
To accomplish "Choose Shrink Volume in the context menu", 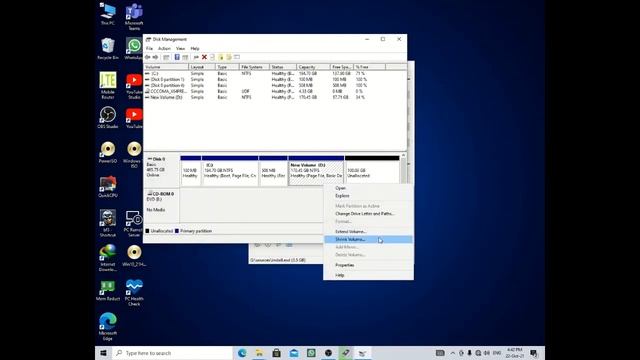I will click(368, 240).
